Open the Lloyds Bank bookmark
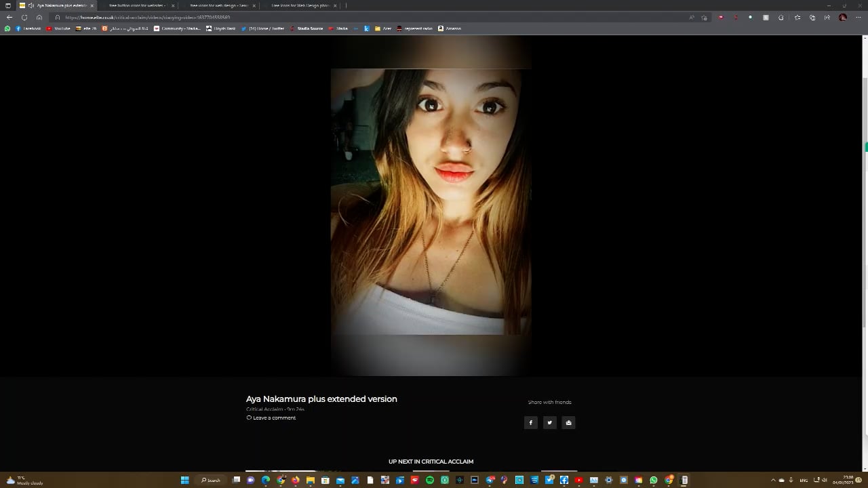868x488 pixels. pos(221,28)
